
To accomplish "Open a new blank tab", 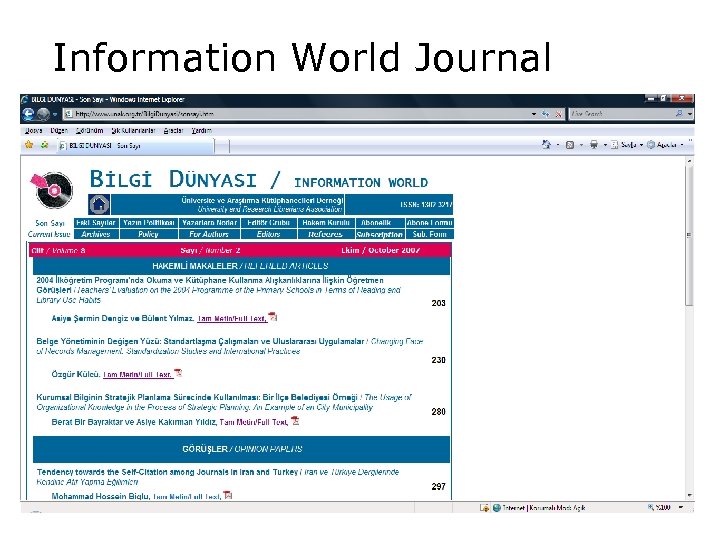I will (x=222, y=146).
